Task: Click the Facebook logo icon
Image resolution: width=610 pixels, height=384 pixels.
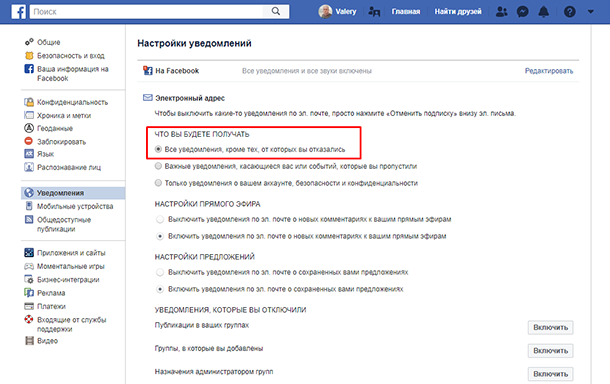Action: tap(18, 12)
